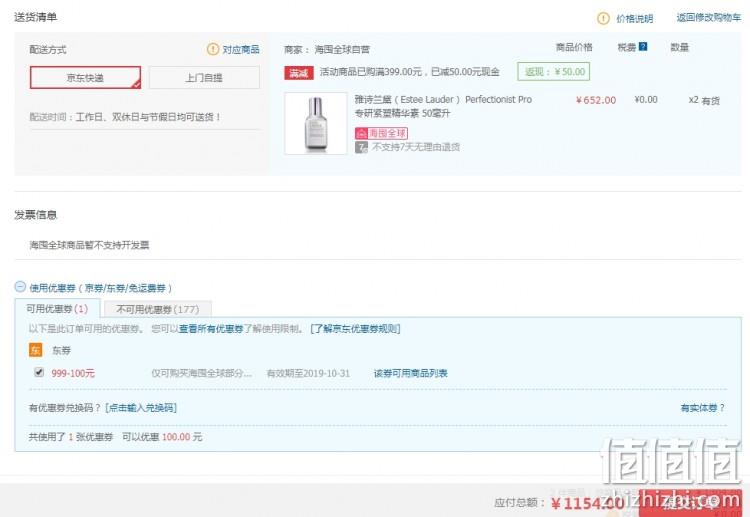Click the 价格说明 info icon

pyautogui.click(x=603, y=18)
